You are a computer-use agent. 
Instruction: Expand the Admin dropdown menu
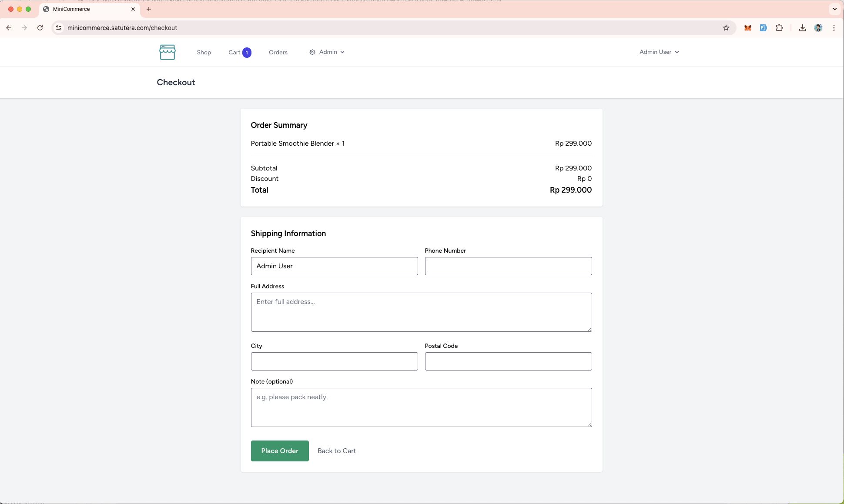pos(327,52)
